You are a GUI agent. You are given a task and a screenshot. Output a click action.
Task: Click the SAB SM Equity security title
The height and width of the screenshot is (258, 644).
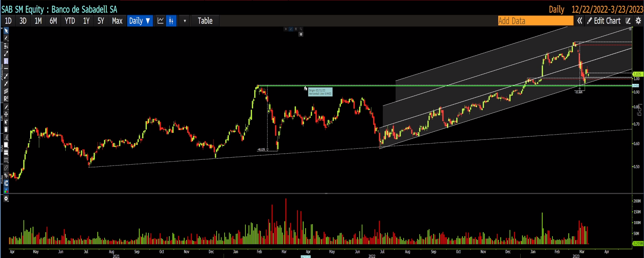pyautogui.click(x=59, y=9)
